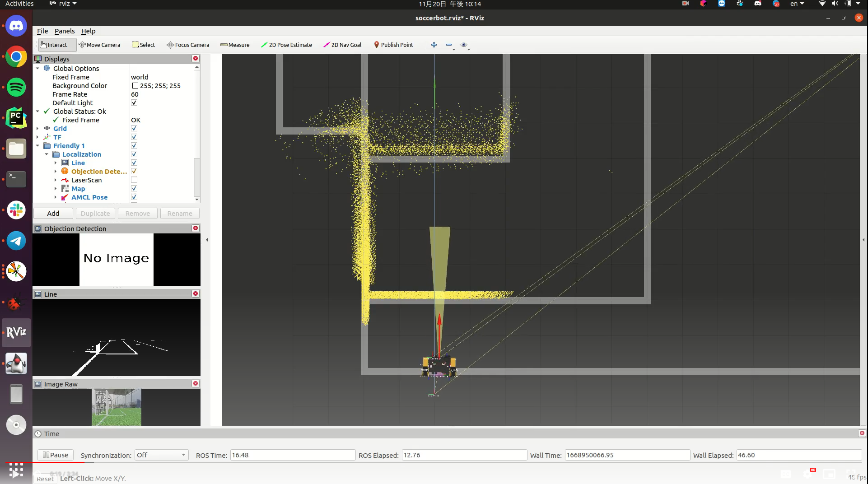Viewport: 868px width, 484px height.
Task: Click the Measure tool
Action: coord(235,45)
